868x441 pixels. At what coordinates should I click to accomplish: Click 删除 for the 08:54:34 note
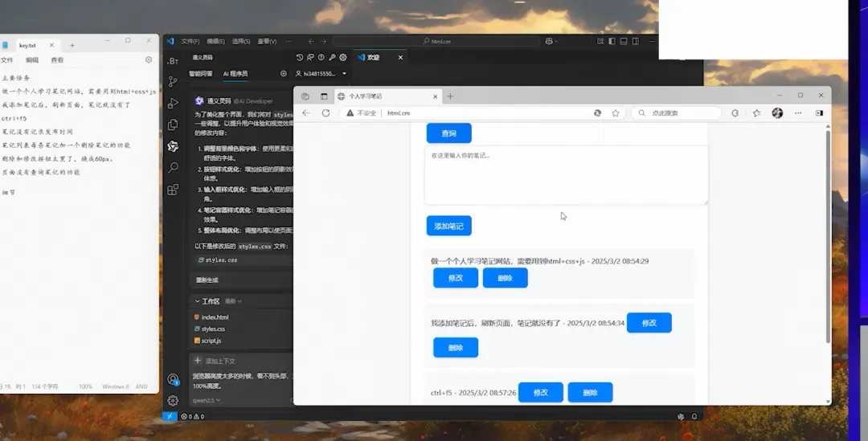(456, 348)
